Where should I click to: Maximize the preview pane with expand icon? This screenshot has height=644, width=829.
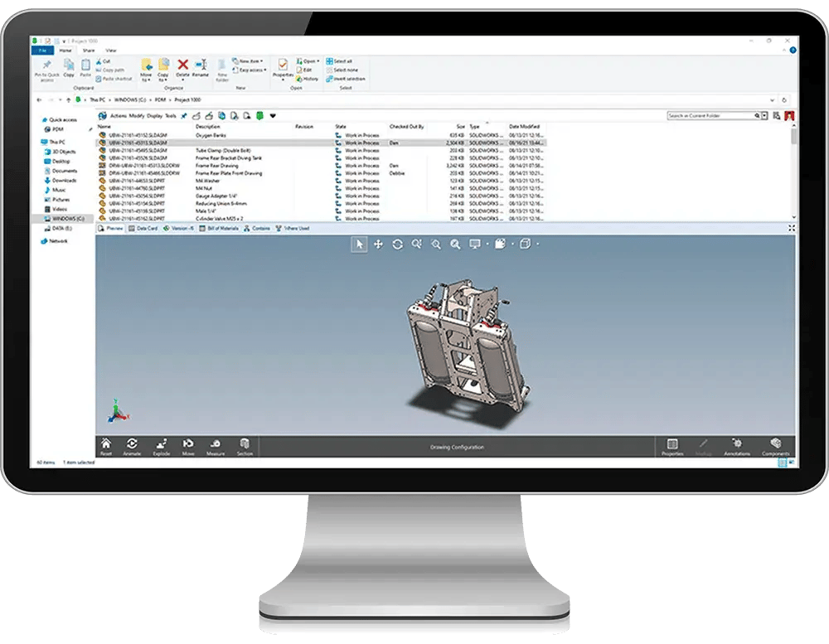[792, 228]
